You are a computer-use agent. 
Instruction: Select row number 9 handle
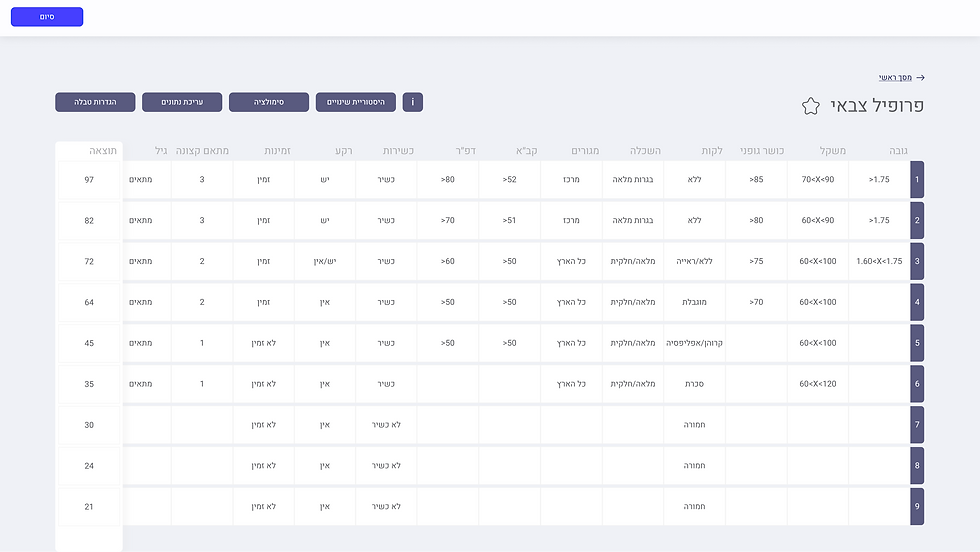pos(917,506)
